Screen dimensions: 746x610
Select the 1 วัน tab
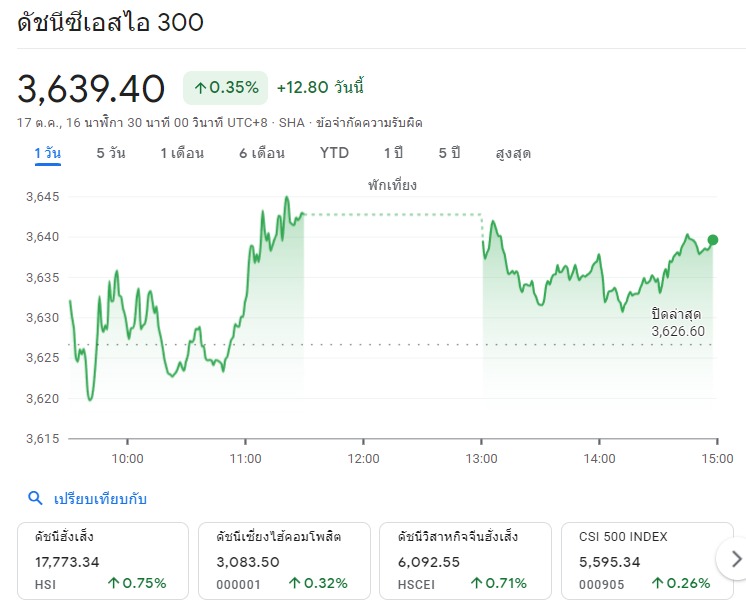[48, 153]
